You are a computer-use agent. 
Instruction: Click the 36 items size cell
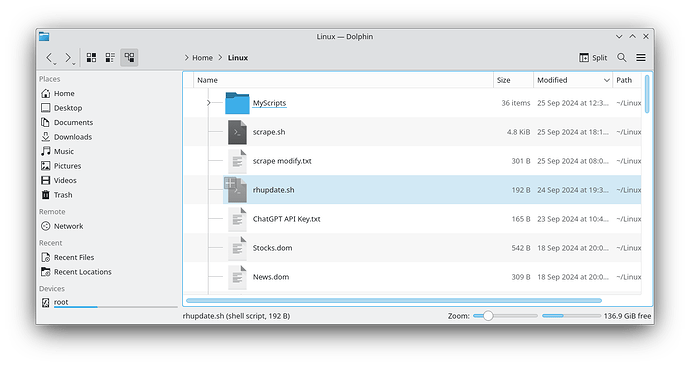click(x=516, y=103)
